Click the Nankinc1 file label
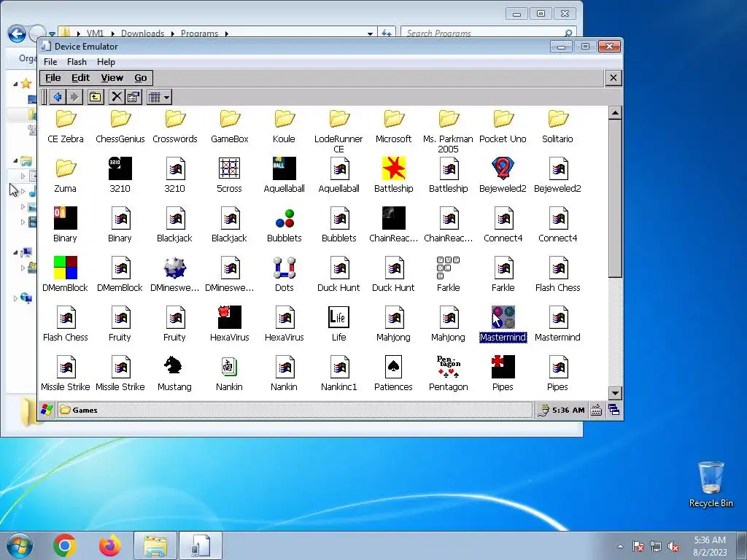The image size is (747, 560). tap(338, 386)
